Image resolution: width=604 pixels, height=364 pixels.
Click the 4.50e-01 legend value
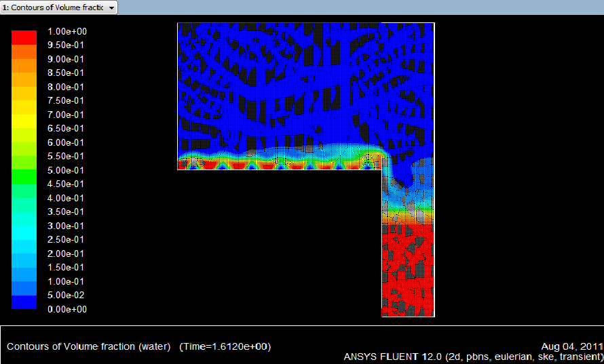click(66, 184)
